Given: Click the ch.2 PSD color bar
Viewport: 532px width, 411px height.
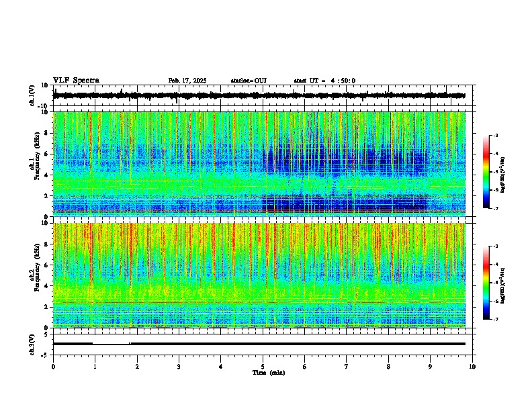Looking at the screenshot, I should click(x=486, y=283).
